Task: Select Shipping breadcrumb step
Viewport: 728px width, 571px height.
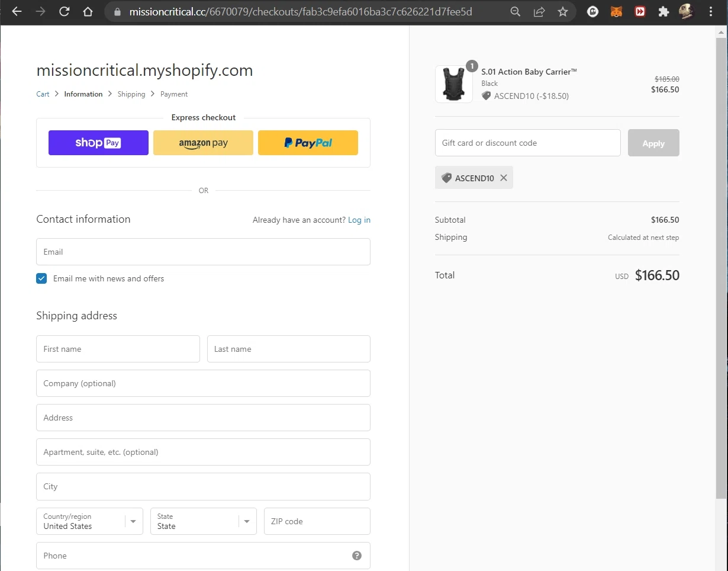Action: [x=131, y=94]
